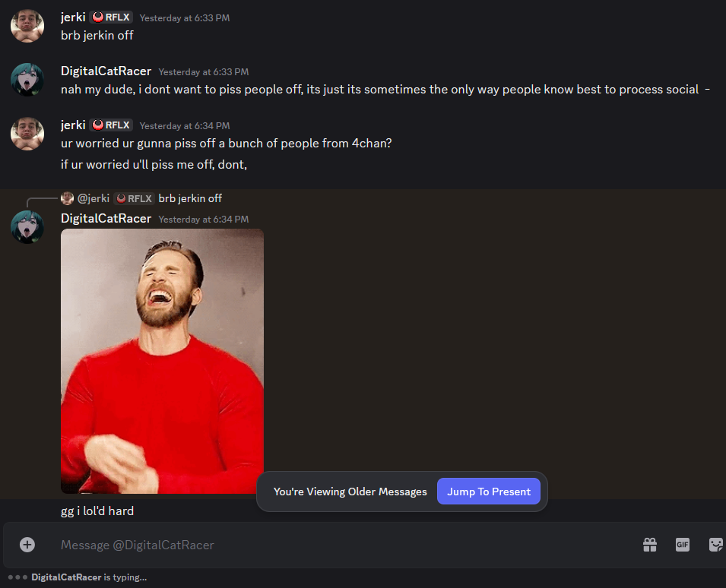Click the plus attachment icon in message bar
This screenshot has width=726, height=588.
coord(27,545)
